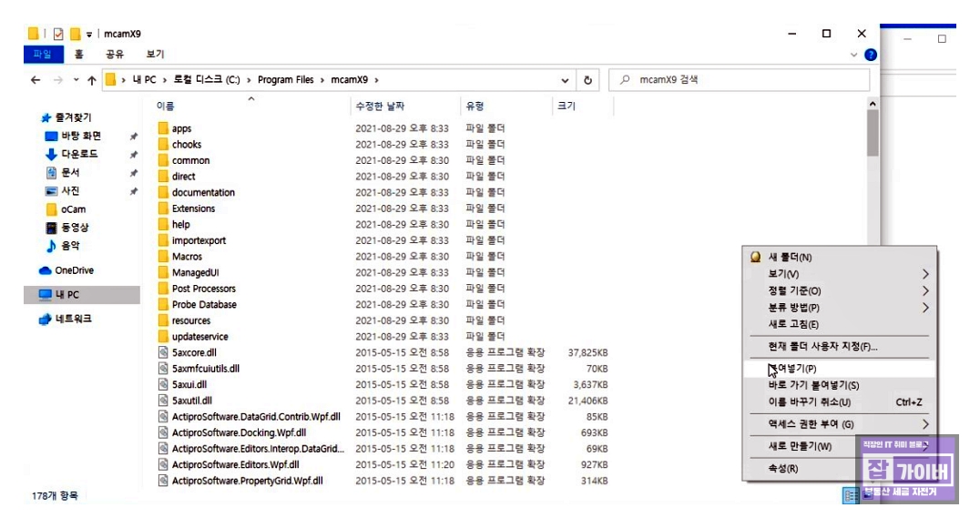Click the scrollbar up arrow
The height and width of the screenshot is (528, 980).
pyautogui.click(x=873, y=104)
